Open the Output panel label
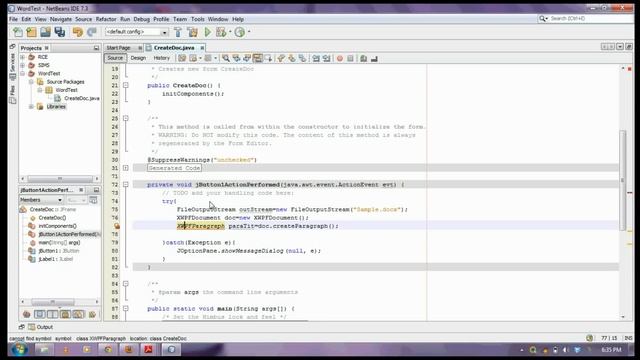Viewport: 640px width, 360px height. (44, 327)
